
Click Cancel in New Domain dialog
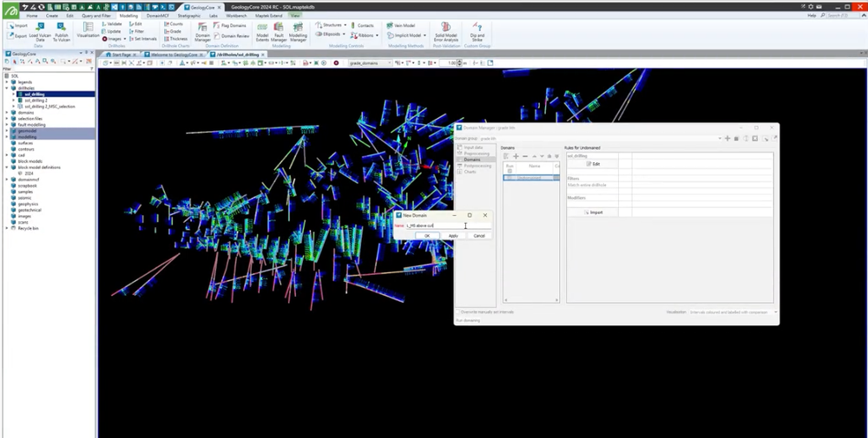pos(479,236)
